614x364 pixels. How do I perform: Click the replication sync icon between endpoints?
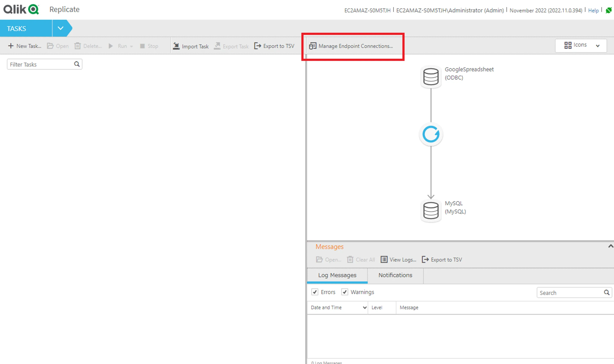(431, 134)
